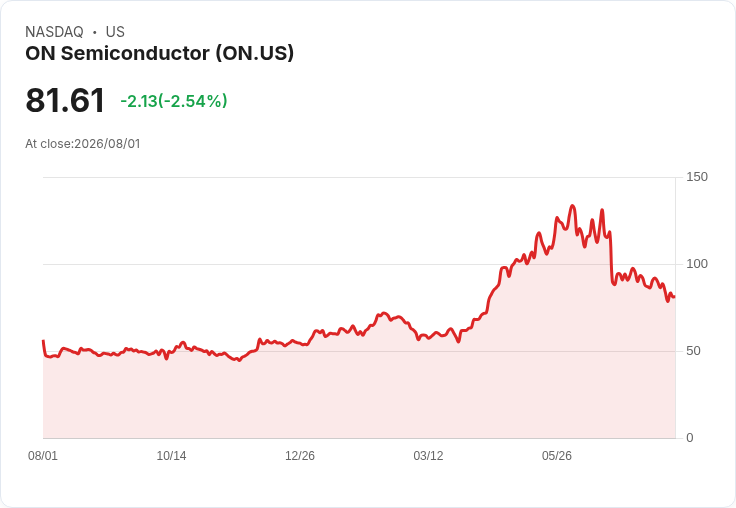Click the 10/14 x-axis date label
Screen dimensions: 736x508
(171, 456)
